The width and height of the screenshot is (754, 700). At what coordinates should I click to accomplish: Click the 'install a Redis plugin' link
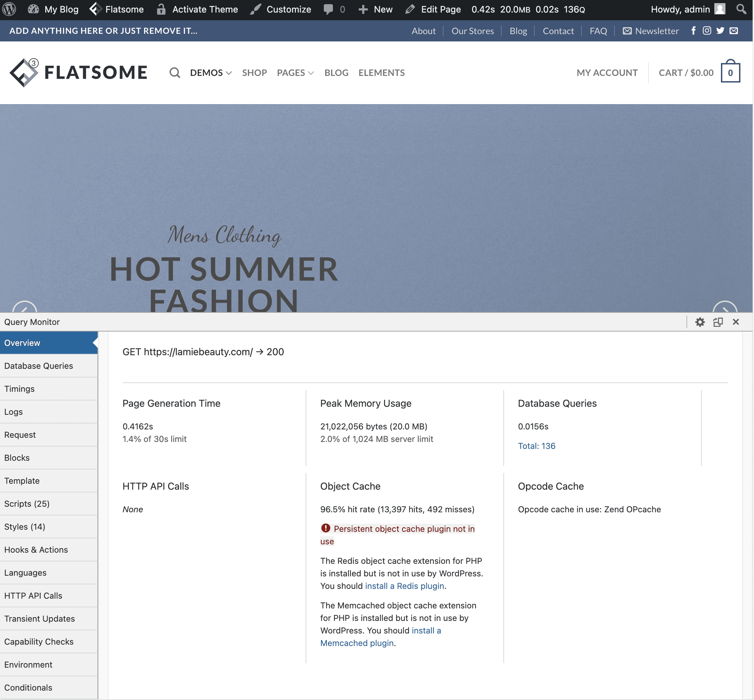click(404, 586)
